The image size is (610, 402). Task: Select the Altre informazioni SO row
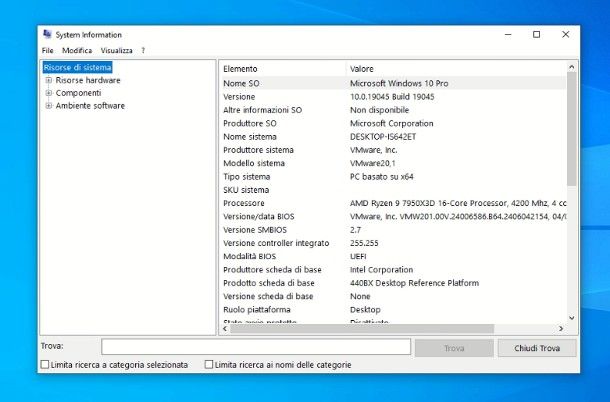[393, 110]
